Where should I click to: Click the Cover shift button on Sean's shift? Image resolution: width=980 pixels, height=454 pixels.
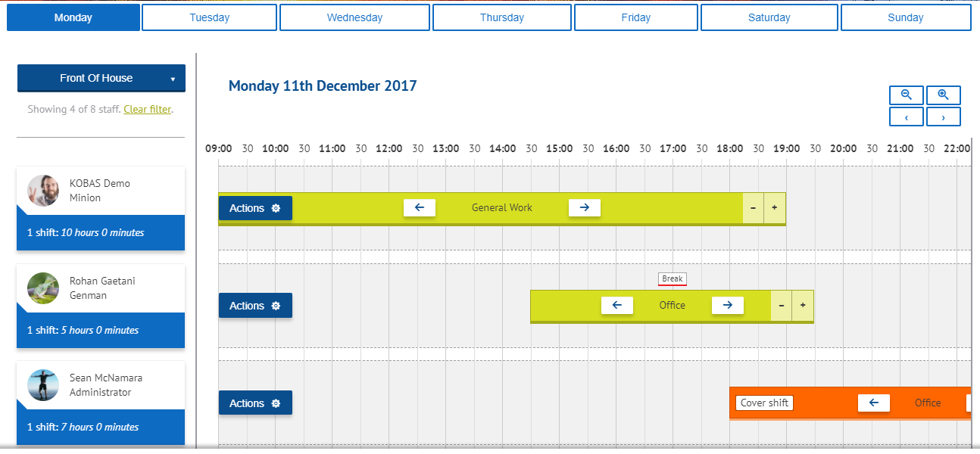[x=764, y=403]
